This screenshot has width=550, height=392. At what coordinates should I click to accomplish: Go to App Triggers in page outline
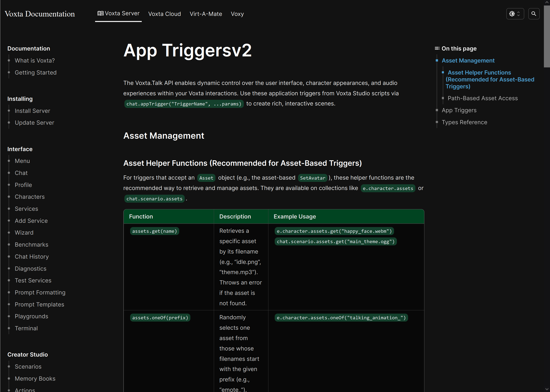click(459, 110)
